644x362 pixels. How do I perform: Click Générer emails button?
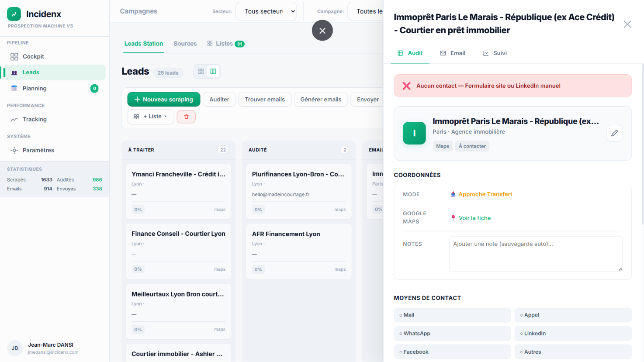[321, 100]
